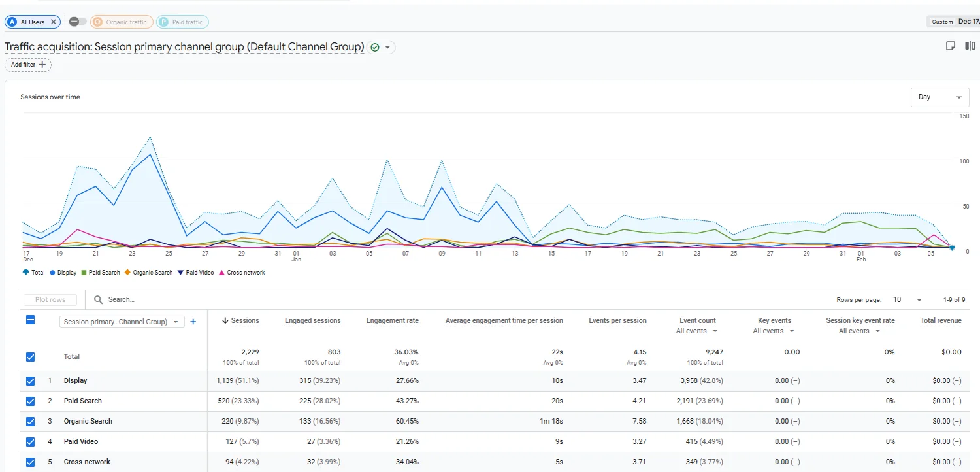This screenshot has height=472, width=980.
Task: Click the 1-9 of 9 pagination text
Action: tap(955, 300)
